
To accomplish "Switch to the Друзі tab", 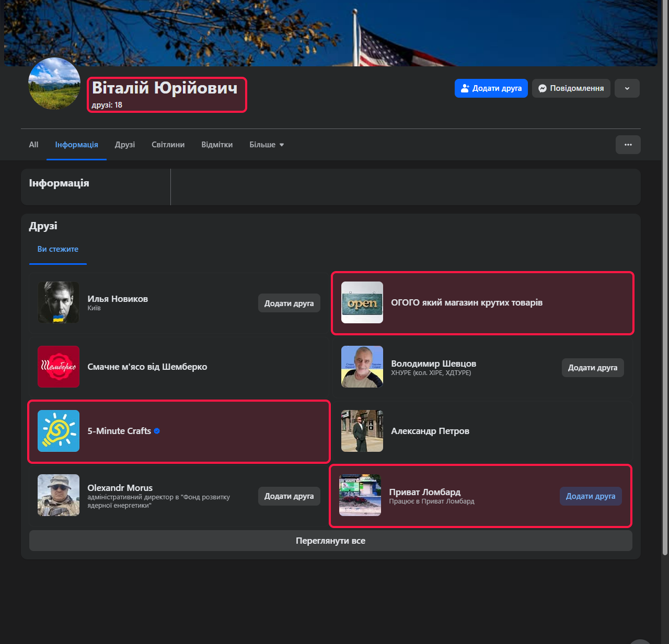I will pyautogui.click(x=125, y=145).
